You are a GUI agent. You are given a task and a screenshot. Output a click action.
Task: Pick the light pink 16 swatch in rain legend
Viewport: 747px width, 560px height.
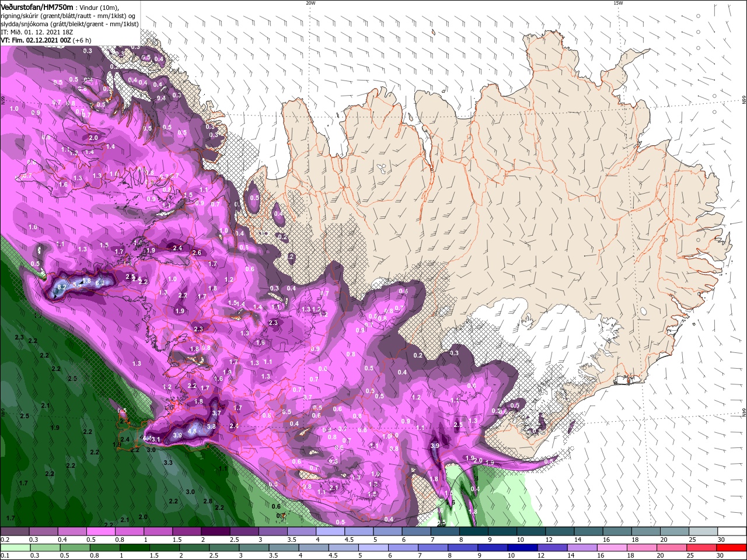click(x=612, y=548)
